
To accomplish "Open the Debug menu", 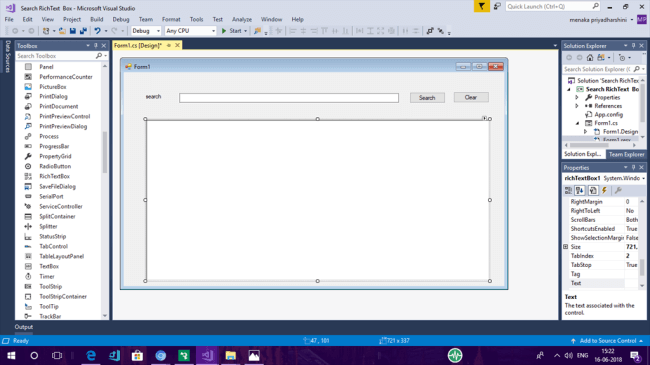I will 121,19.
